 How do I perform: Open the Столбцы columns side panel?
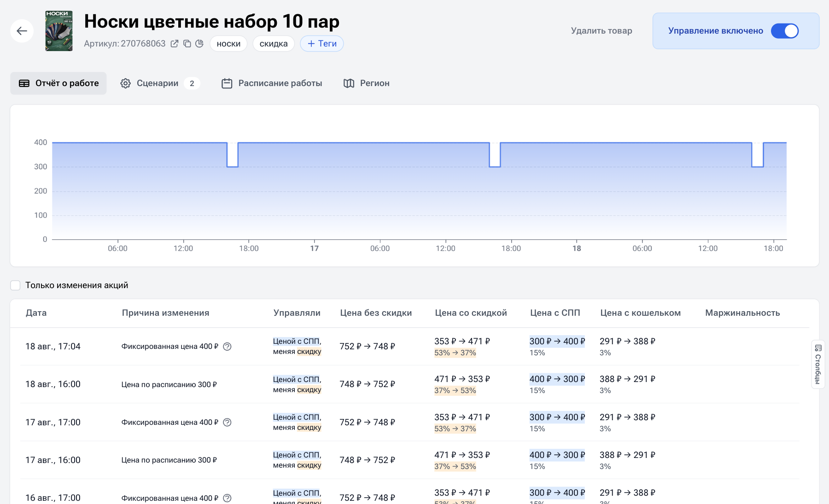(818, 364)
